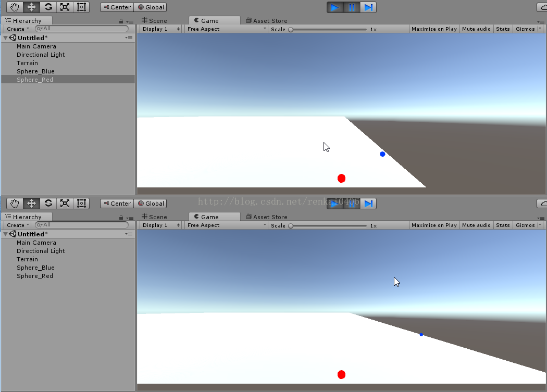The image size is (547, 392).
Task: Collapse the Untitled scene in the lower Hierarchy
Action: pos(6,234)
